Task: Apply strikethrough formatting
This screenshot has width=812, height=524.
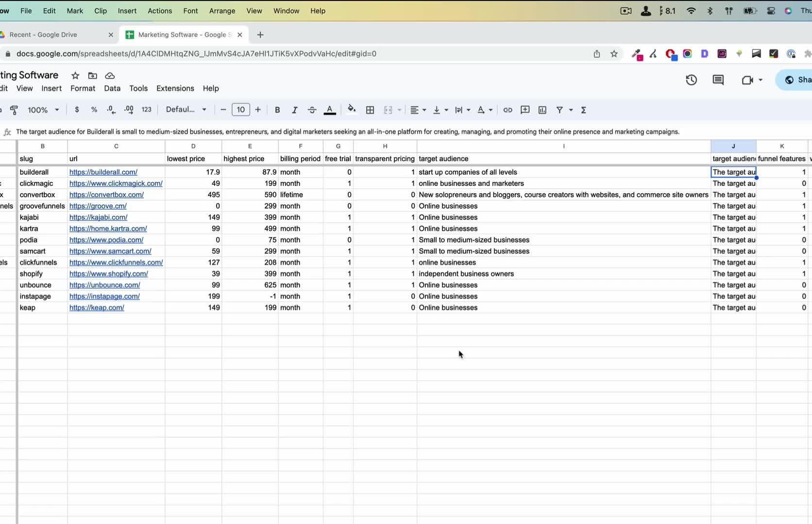Action: (312, 110)
